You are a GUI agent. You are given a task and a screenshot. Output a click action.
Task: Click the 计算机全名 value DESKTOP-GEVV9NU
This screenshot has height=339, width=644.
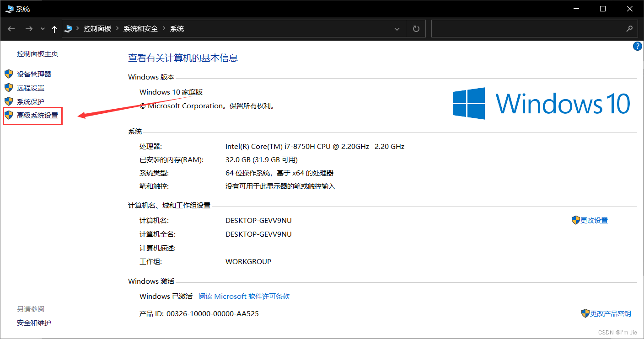click(258, 234)
